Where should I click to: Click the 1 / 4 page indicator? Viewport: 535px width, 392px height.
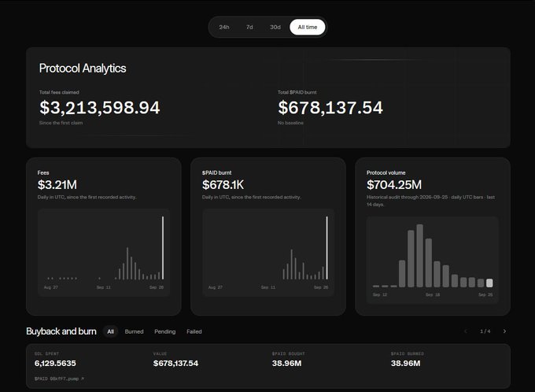485,331
